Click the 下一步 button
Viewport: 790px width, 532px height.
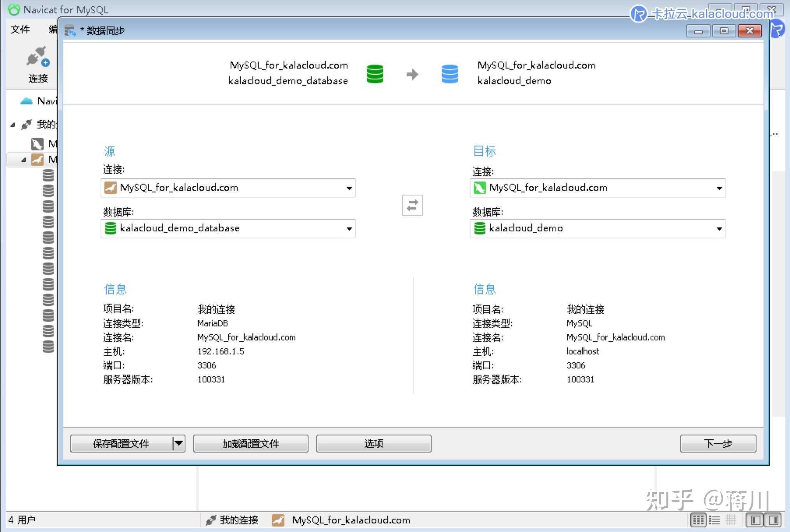click(718, 444)
